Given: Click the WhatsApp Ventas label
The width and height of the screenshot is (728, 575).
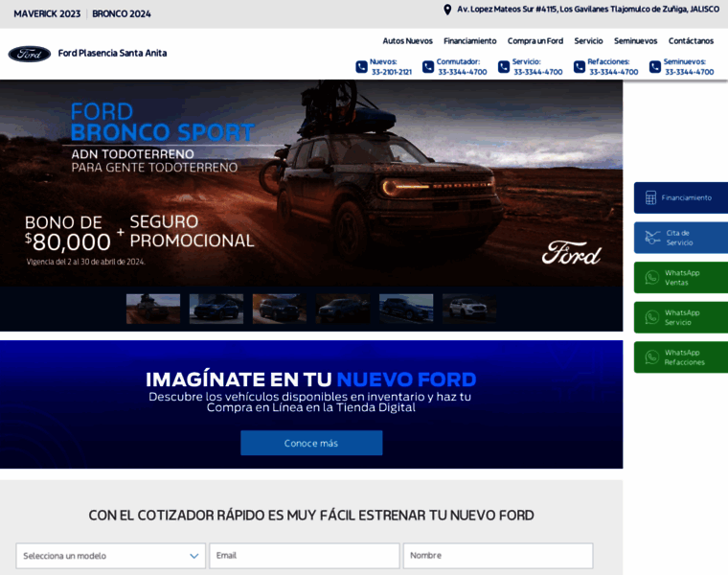Looking at the screenshot, I should click(682, 278).
